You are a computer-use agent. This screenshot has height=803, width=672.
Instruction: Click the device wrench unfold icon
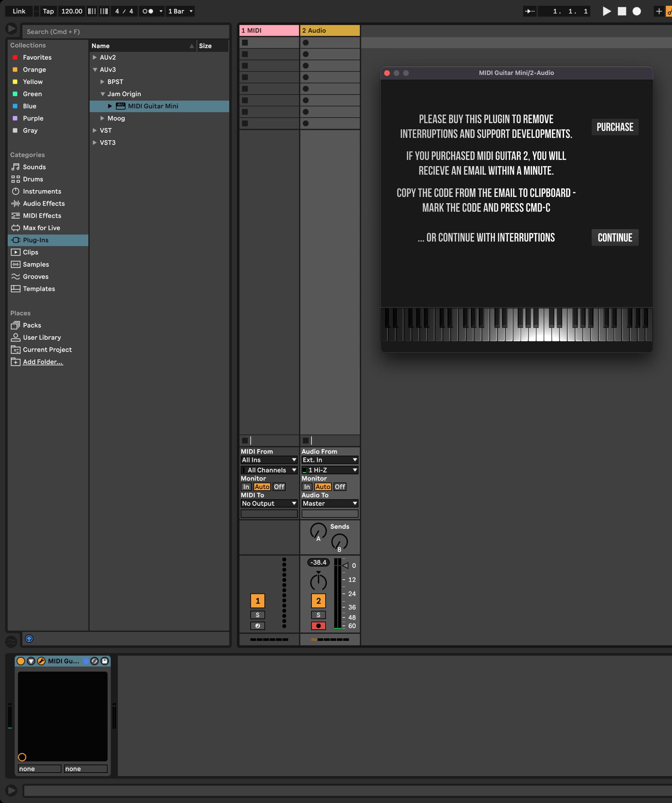(41, 661)
